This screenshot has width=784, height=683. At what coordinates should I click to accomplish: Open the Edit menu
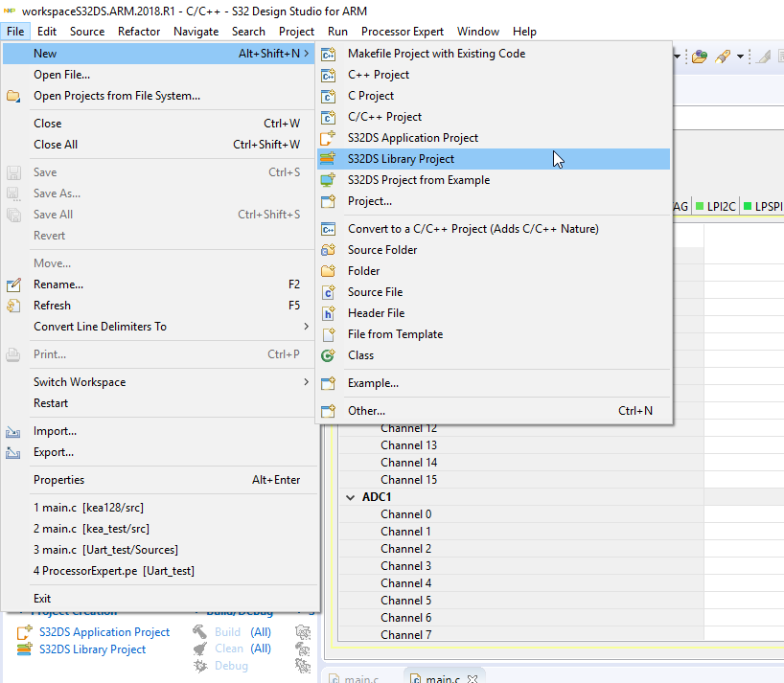pos(47,32)
